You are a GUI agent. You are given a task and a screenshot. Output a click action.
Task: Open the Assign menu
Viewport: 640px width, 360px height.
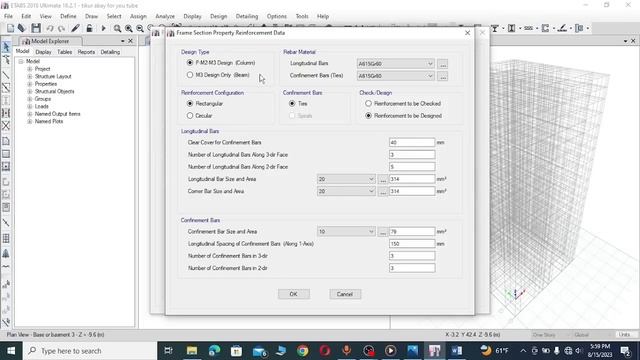(138, 16)
